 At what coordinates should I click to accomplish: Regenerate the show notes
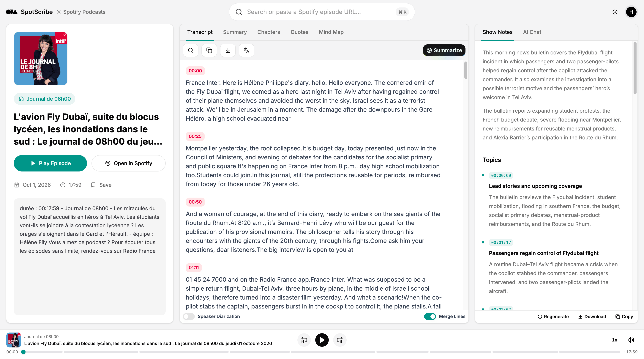pos(553,317)
